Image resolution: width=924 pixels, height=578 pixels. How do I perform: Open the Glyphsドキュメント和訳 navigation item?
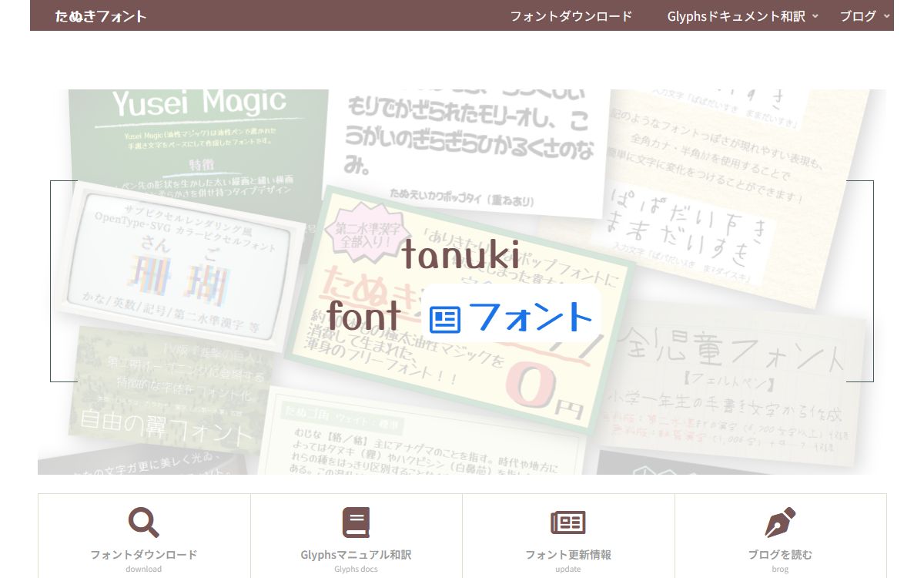tap(736, 16)
